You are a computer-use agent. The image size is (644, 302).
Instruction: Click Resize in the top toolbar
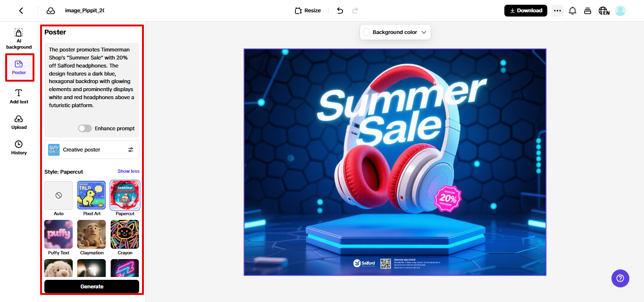click(x=308, y=10)
